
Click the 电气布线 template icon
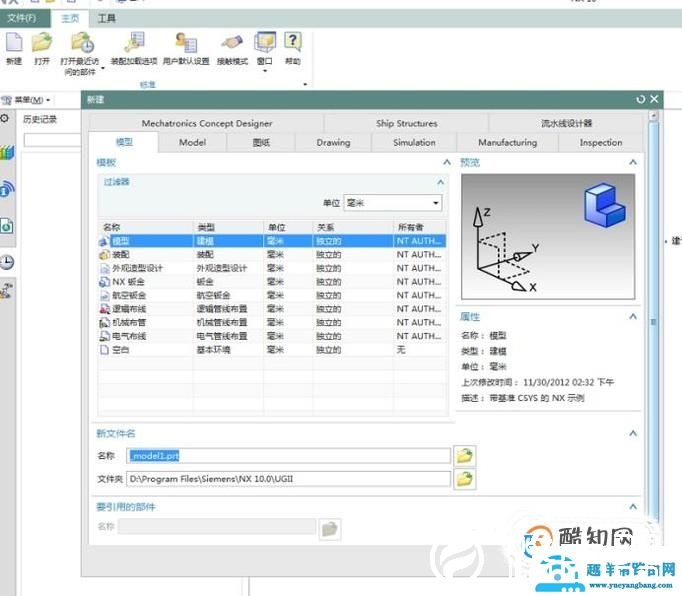click(x=104, y=336)
